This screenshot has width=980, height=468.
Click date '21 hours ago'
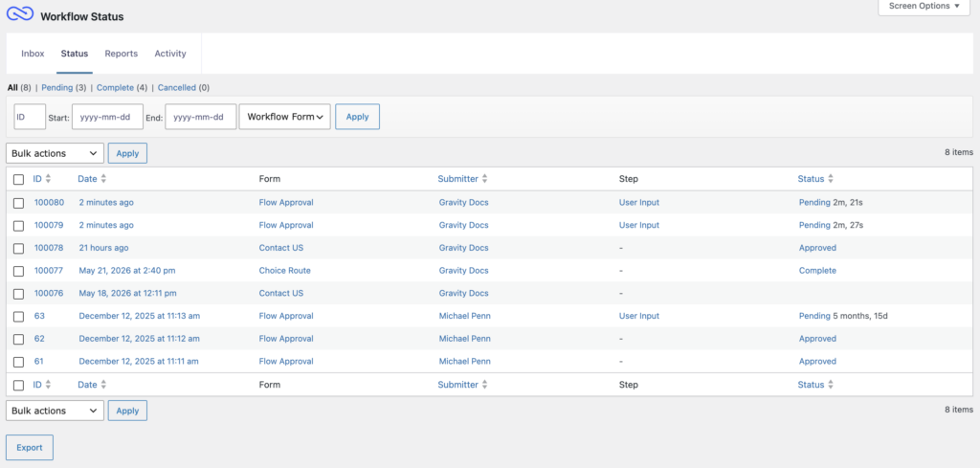[103, 248]
